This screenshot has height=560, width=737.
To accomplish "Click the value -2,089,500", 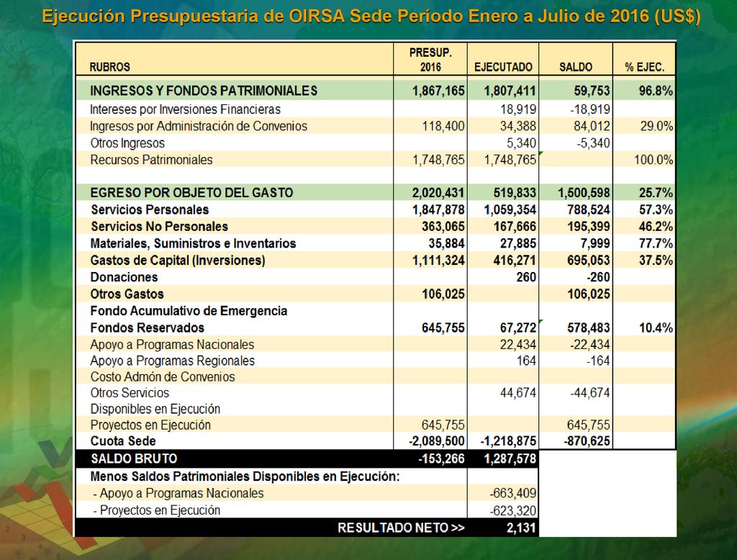I will (437, 441).
